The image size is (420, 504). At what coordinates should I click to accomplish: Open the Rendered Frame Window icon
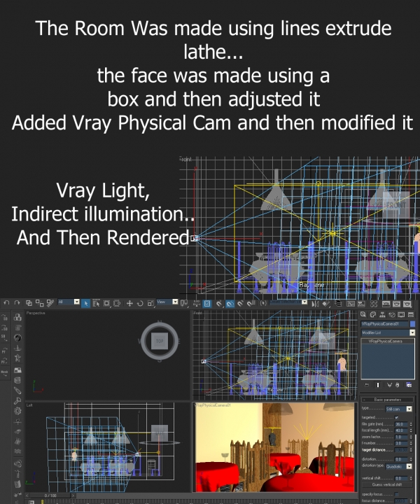[x=396, y=303]
